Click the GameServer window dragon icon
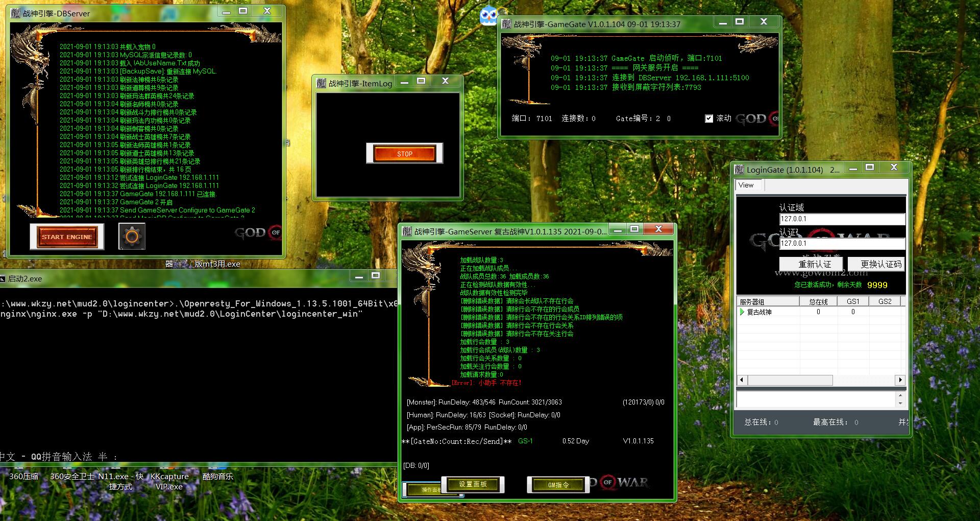The image size is (980, 521). [407, 231]
